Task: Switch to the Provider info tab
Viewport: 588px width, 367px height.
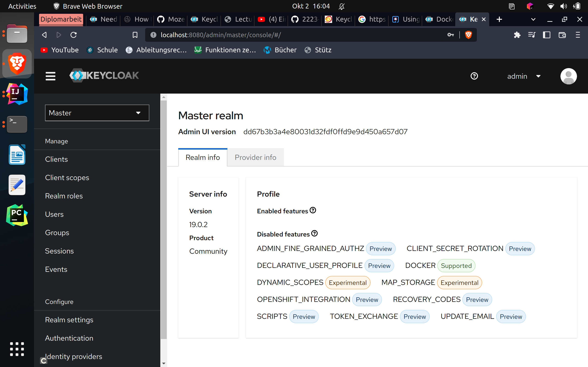Action: 255,157
